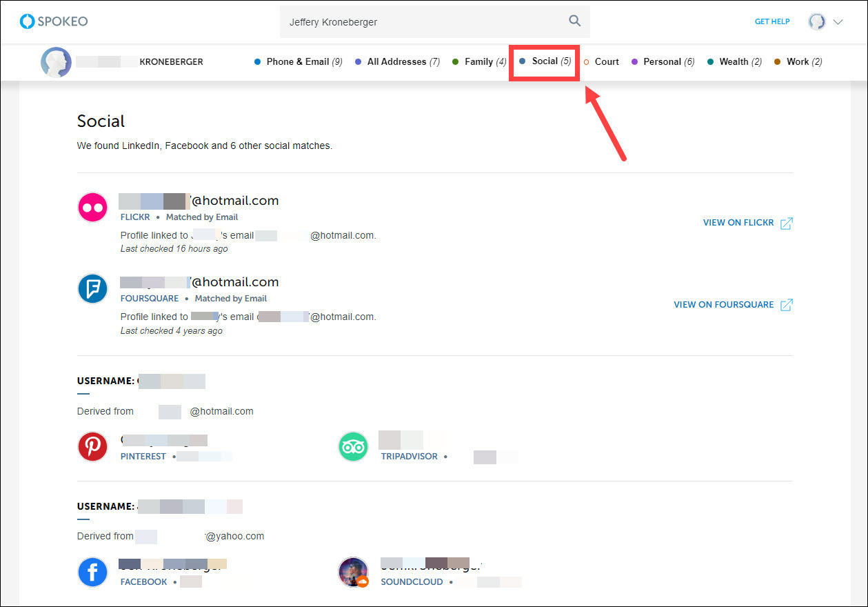
Task: Switch to the Wealth tab
Action: pyautogui.click(x=734, y=61)
